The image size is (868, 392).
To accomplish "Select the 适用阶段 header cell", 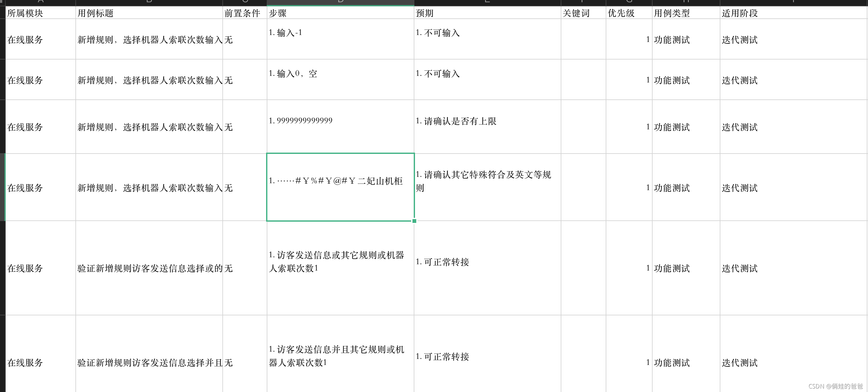I will tap(794, 13).
